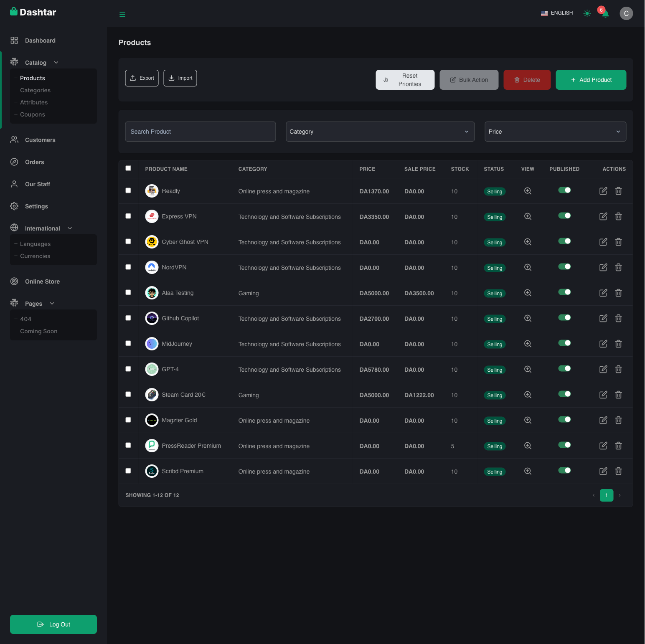This screenshot has height=644, width=645.
Task: Toggle the light/dark theme sun icon
Action: click(587, 13)
